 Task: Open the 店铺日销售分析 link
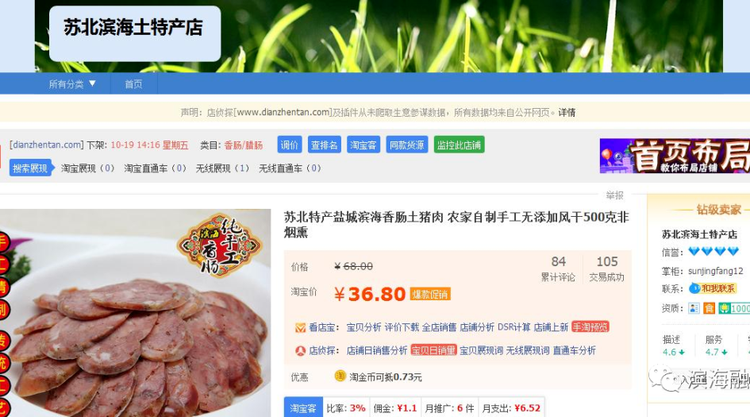tap(377, 351)
